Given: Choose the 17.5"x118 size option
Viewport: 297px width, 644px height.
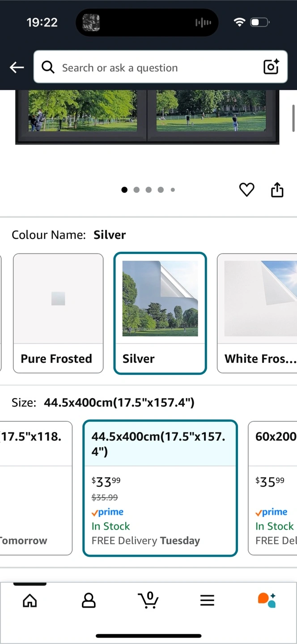Looking at the screenshot, I should click(x=36, y=488).
